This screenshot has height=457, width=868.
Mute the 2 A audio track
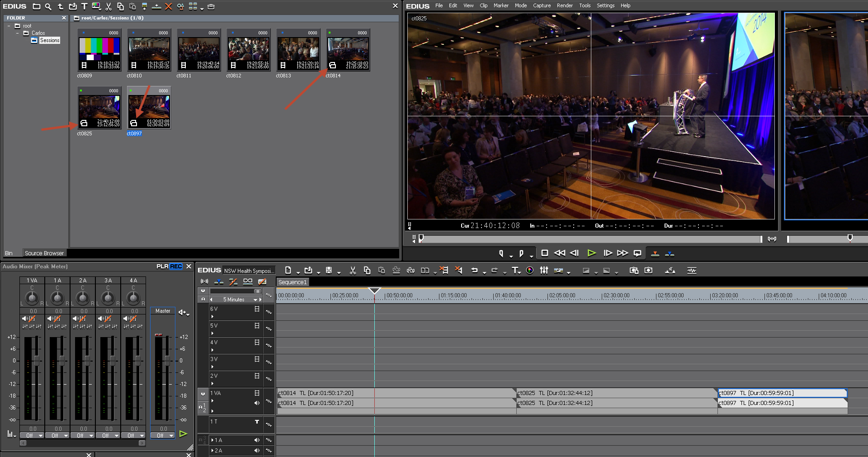257,450
